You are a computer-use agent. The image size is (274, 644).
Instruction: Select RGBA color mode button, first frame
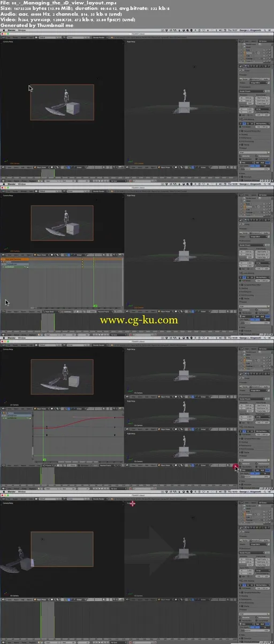(x=268, y=162)
